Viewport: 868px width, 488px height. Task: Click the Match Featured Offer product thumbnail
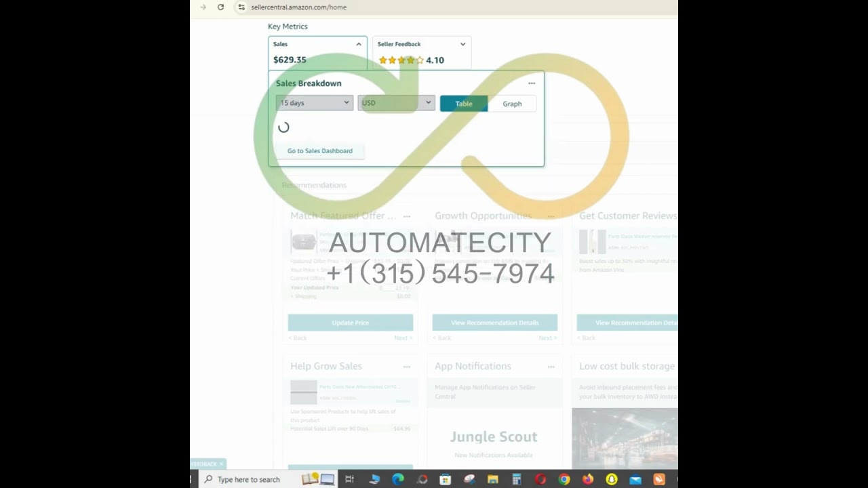[x=303, y=242]
